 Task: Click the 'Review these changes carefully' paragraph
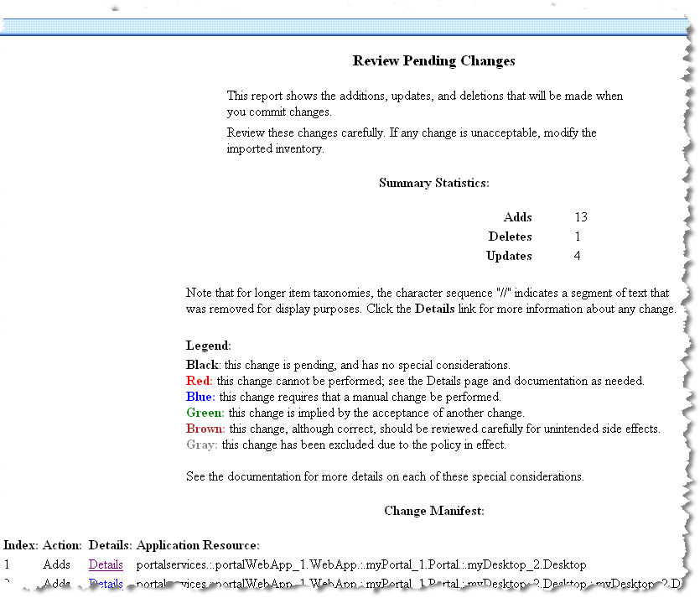411,140
